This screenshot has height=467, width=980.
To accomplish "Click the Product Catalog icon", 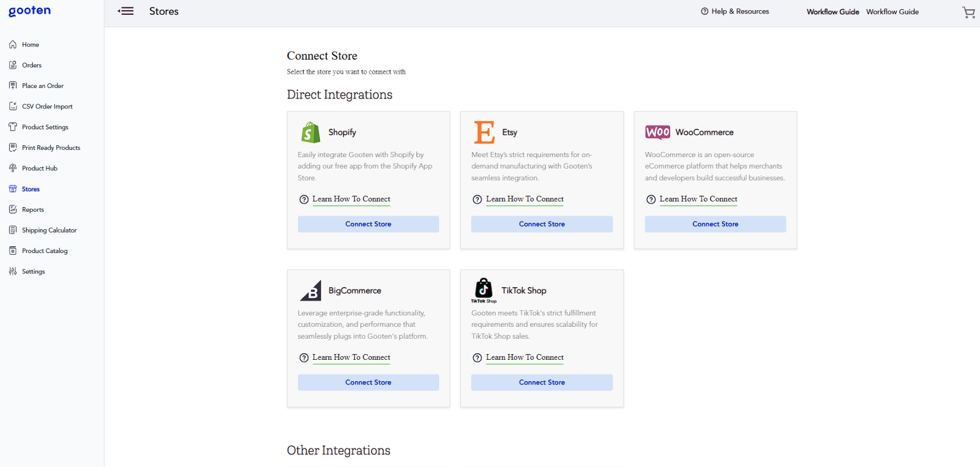I will (x=13, y=251).
